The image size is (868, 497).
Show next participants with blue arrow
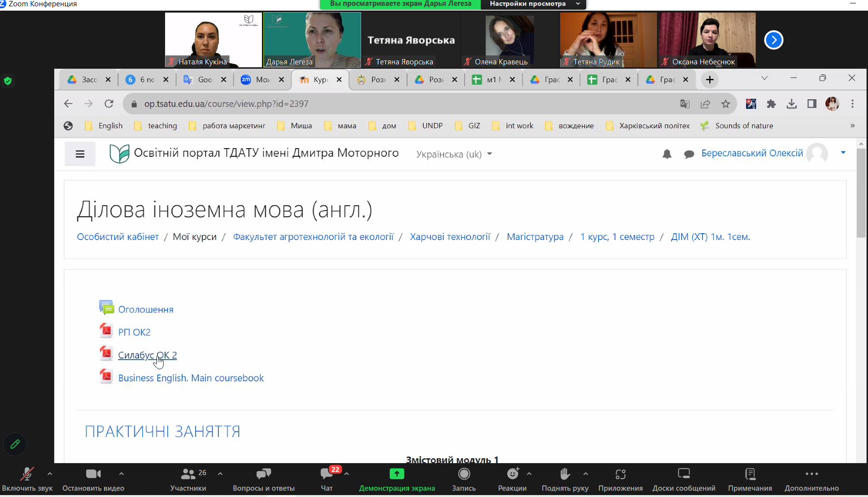pyautogui.click(x=773, y=40)
